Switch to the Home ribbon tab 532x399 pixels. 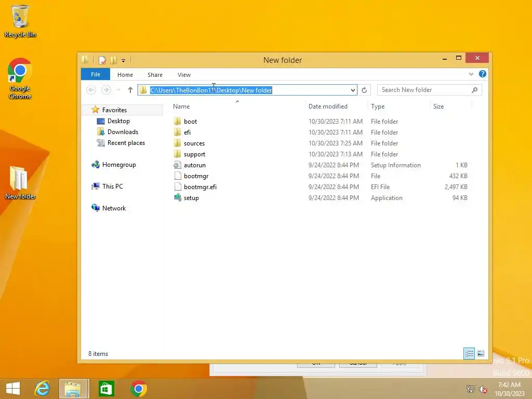pyautogui.click(x=125, y=75)
